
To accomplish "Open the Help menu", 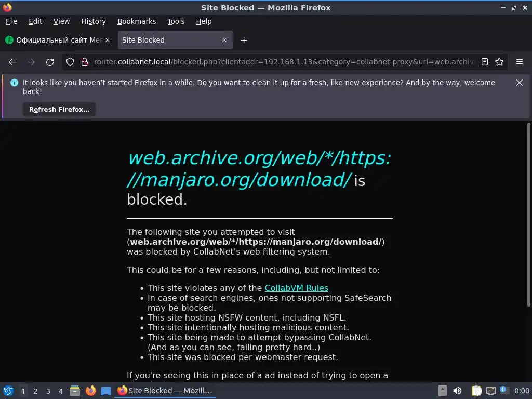I will [204, 21].
